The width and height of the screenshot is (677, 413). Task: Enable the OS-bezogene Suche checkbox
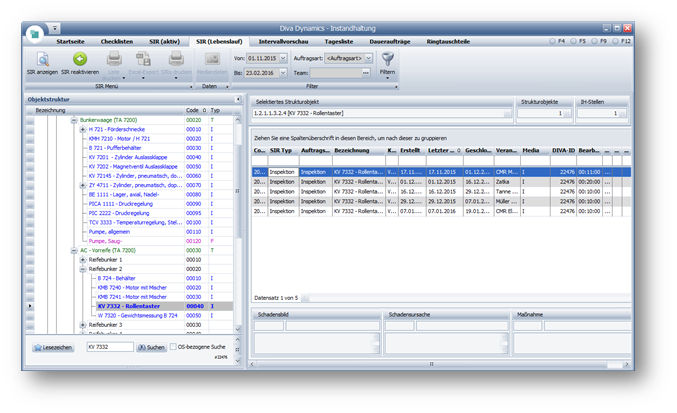coord(173,346)
